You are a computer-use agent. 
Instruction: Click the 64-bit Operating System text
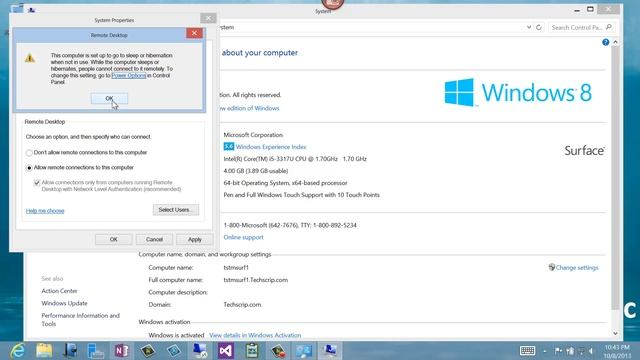point(285,183)
